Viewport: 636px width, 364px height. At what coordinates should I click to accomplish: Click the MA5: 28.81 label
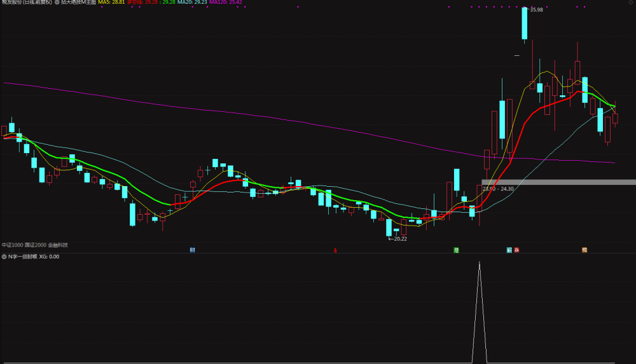[x=111, y=2]
